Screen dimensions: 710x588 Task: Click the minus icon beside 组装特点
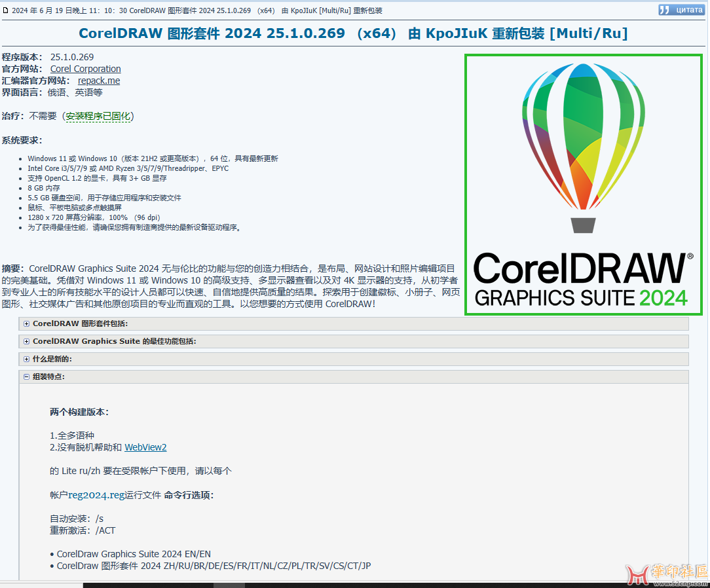[26, 377]
